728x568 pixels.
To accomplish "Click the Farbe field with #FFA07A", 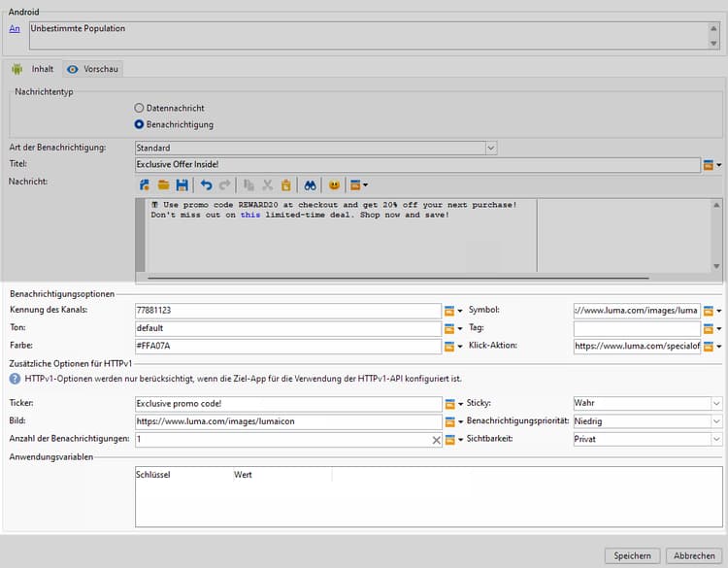I will 288,346.
